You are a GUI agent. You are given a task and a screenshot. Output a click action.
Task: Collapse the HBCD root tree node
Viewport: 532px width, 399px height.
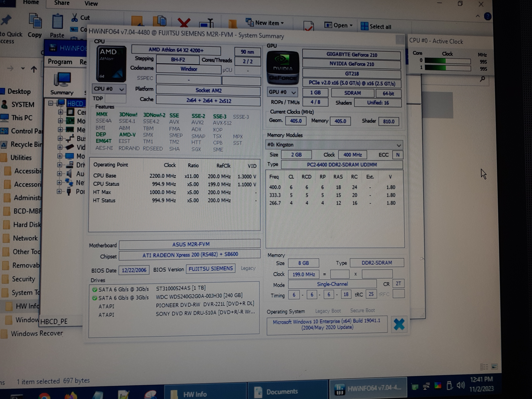[x=51, y=103]
